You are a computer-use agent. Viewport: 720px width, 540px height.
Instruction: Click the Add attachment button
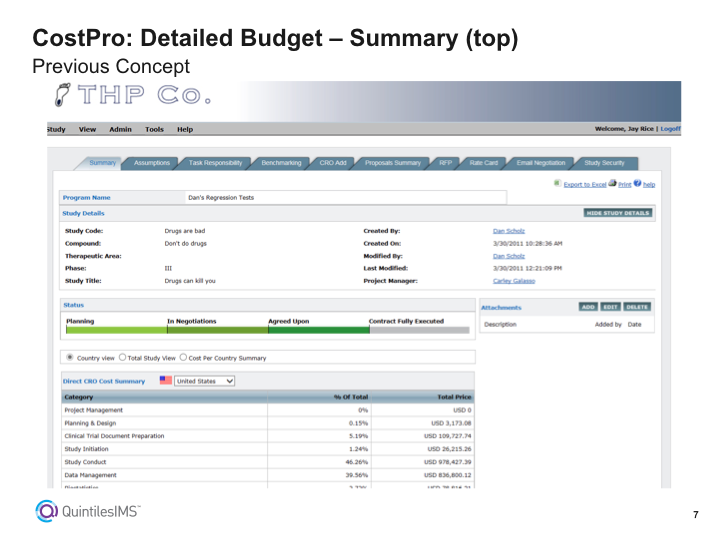pos(588,307)
